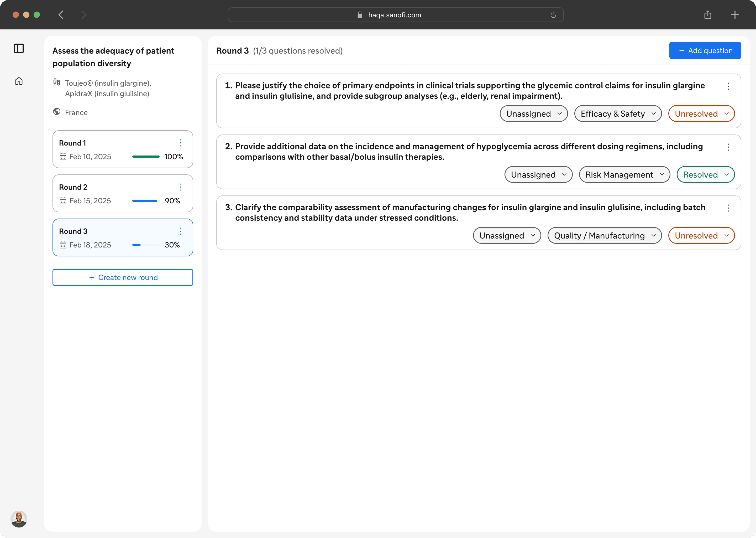
Task: Toggle the sidebar panel icon
Action: tap(19, 48)
